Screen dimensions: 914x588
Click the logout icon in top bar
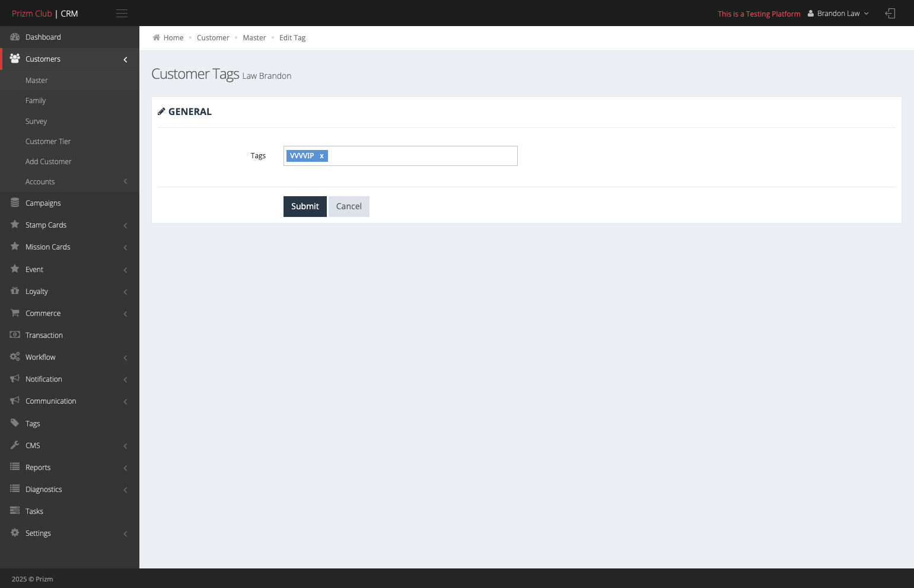[890, 14]
